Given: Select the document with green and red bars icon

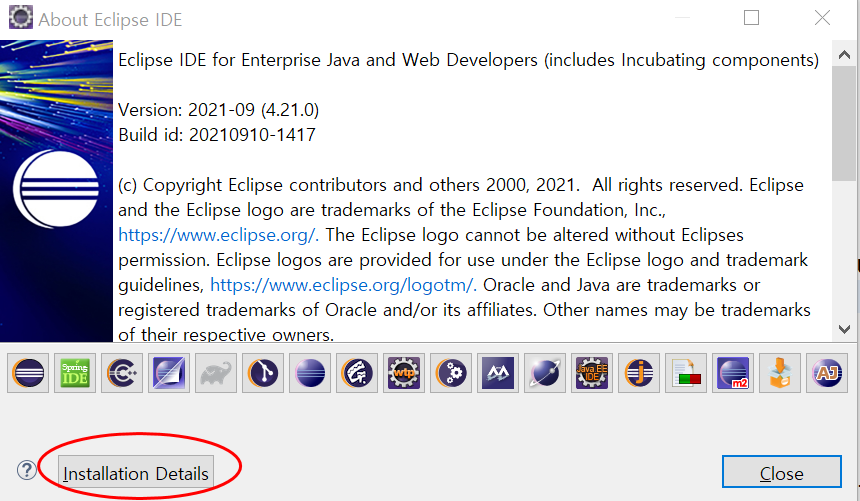Looking at the screenshot, I should [x=686, y=373].
